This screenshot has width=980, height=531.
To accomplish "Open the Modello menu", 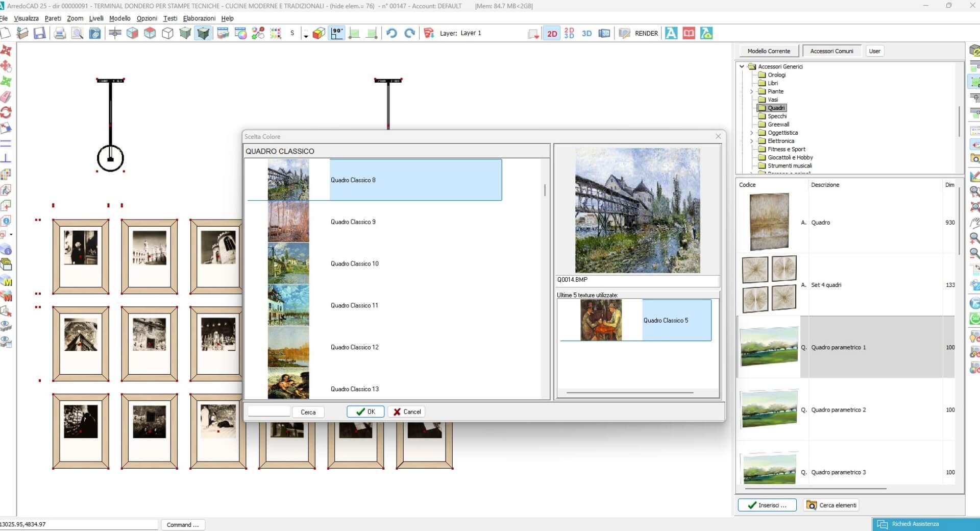I will 120,18.
